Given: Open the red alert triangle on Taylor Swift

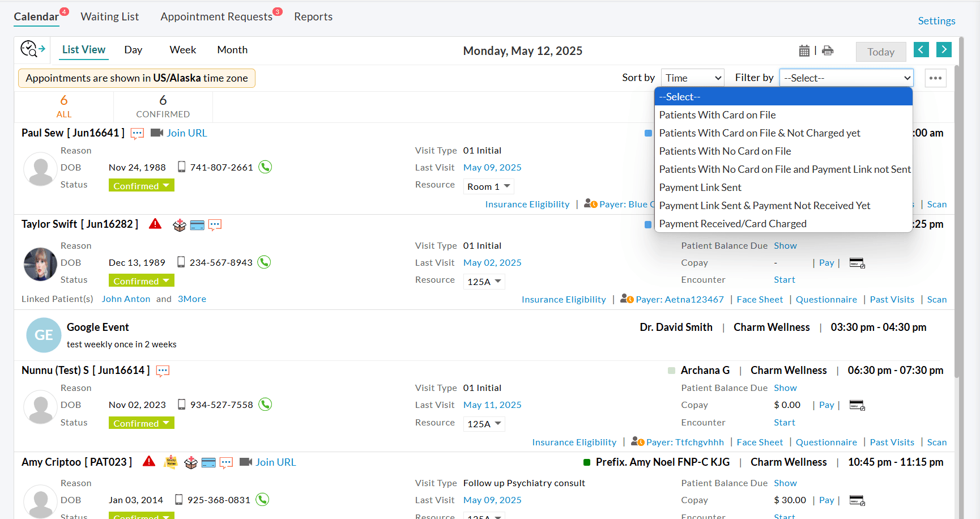Looking at the screenshot, I should (x=155, y=224).
